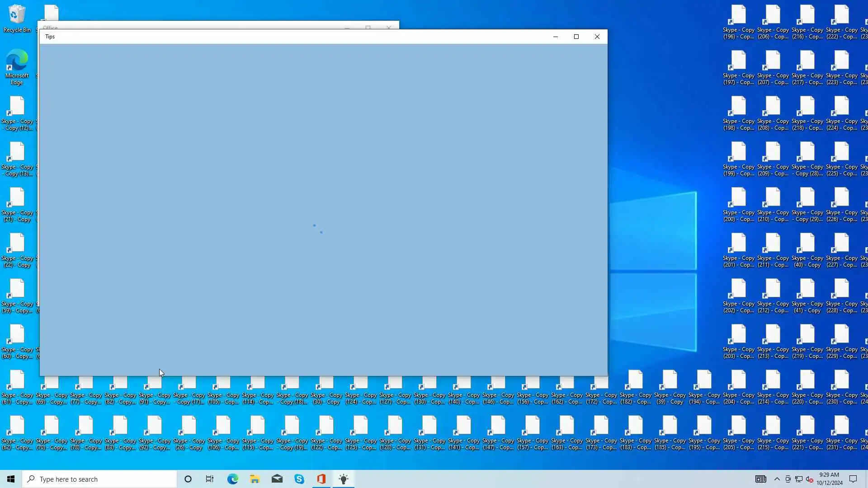
Task: Open the Start menu
Action: tap(11, 479)
